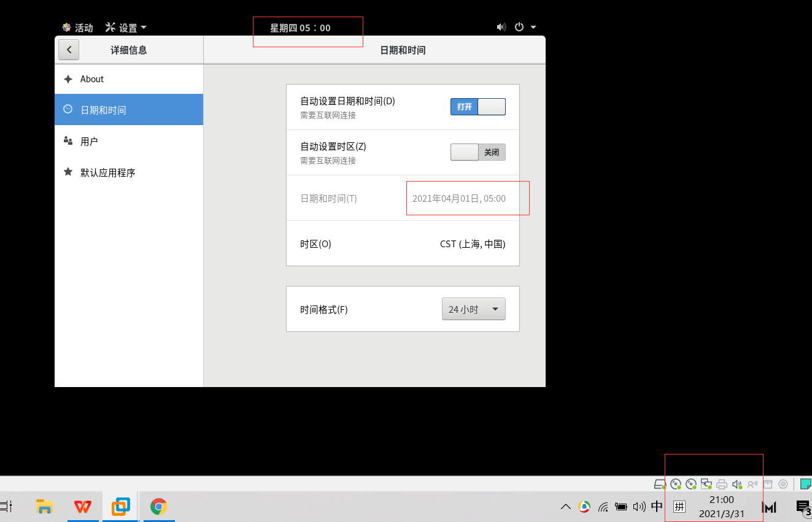The image size is (812, 522).
Task: Click the GNOME volume icon
Action: 501,27
